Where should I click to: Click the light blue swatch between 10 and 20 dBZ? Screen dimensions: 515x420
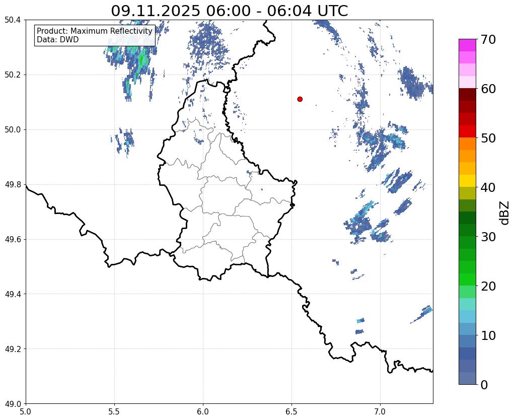point(467,316)
